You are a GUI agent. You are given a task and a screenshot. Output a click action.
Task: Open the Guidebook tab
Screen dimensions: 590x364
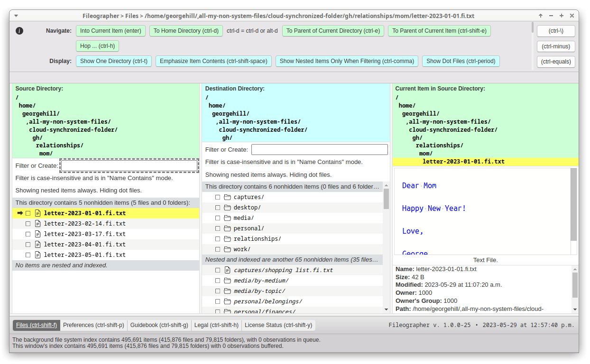[x=159, y=325]
